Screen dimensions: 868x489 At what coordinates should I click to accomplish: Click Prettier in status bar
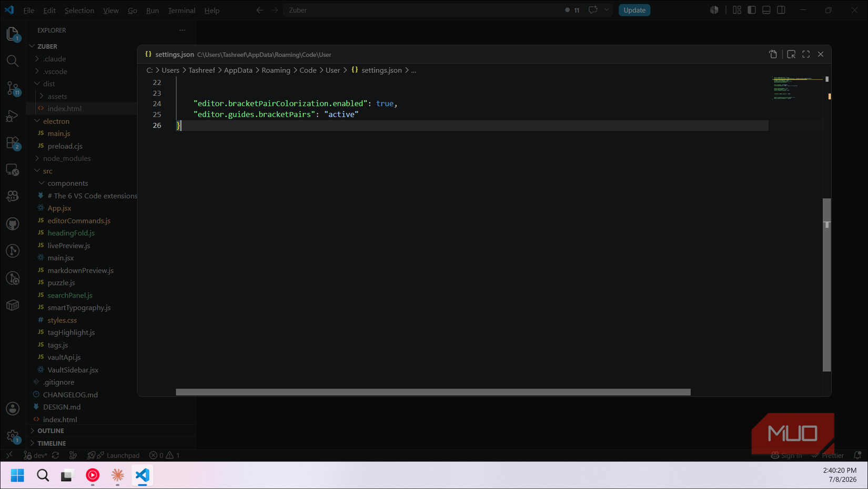(827, 455)
